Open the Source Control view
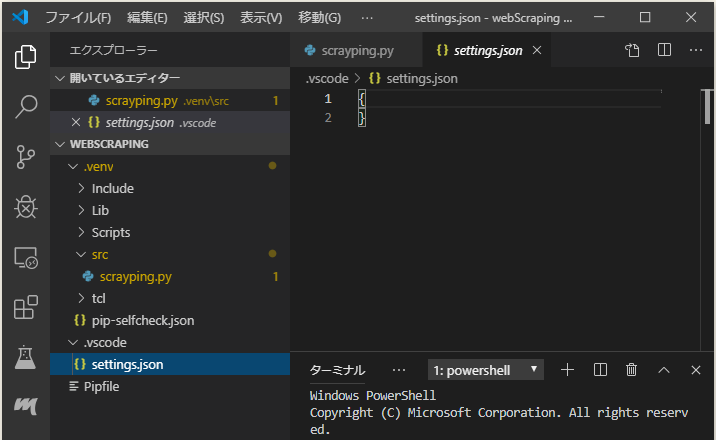 click(x=26, y=157)
